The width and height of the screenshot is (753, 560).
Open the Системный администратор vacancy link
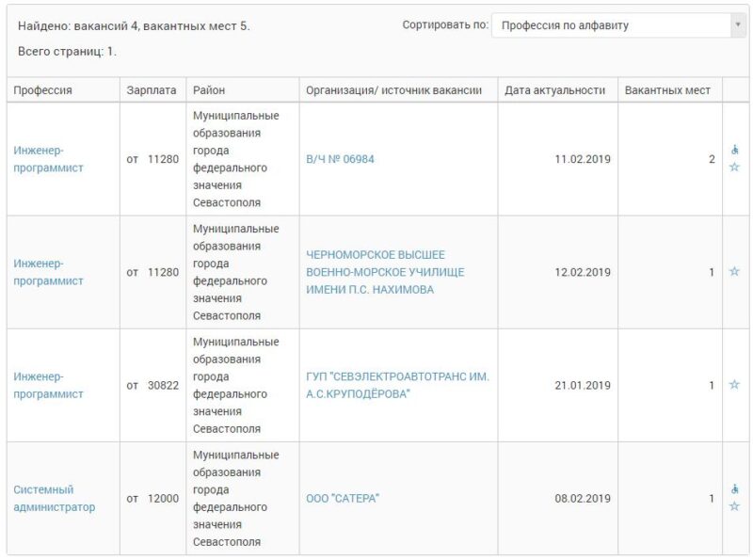(x=54, y=498)
